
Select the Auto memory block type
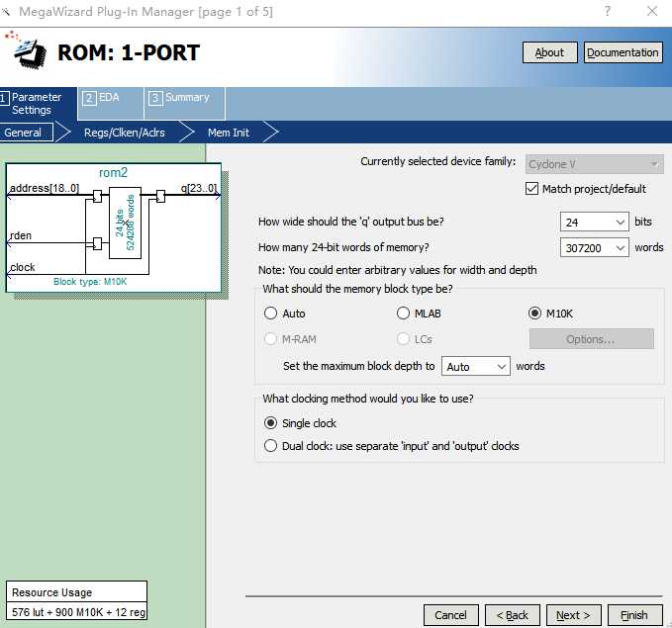click(270, 314)
